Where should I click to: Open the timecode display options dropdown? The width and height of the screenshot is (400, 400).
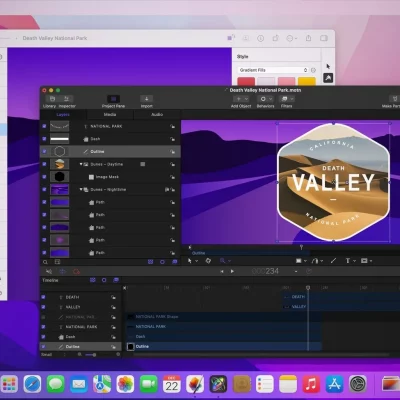296,272
